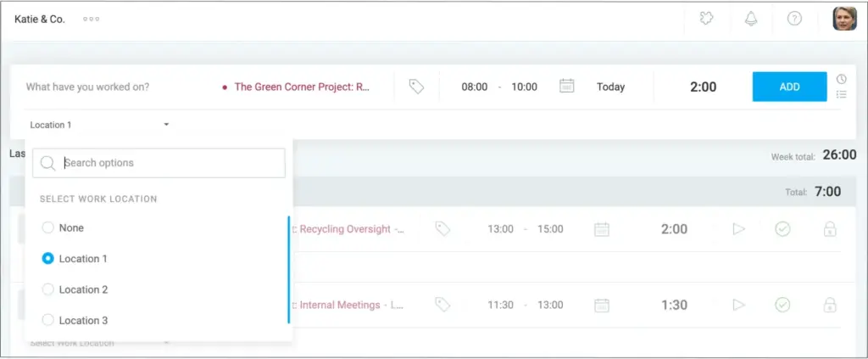Click the tag icon in new entry row

[416, 87]
